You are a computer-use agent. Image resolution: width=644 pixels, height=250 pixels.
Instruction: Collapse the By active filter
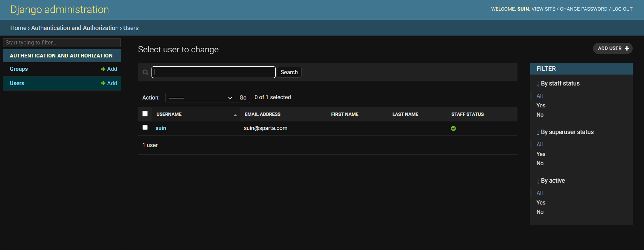pos(551,181)
